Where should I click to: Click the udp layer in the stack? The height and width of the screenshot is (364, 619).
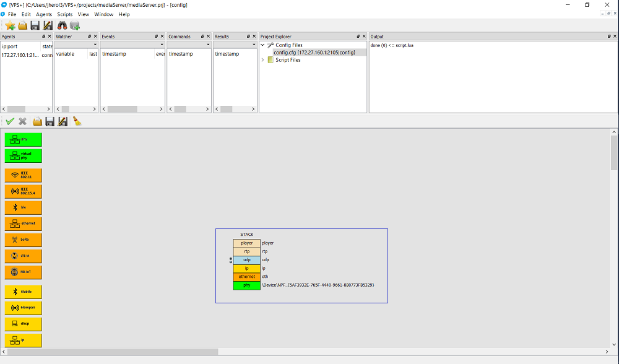[x=247, y=260]
